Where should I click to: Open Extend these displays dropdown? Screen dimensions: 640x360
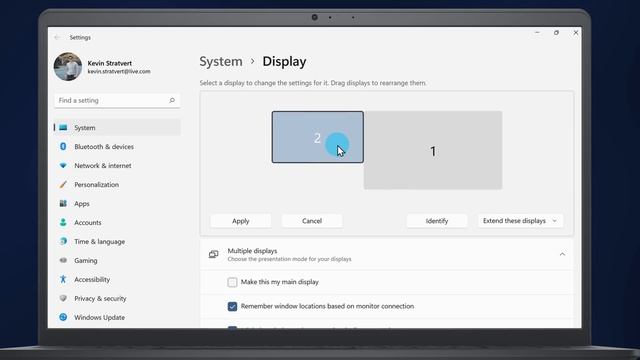[520, 221]
